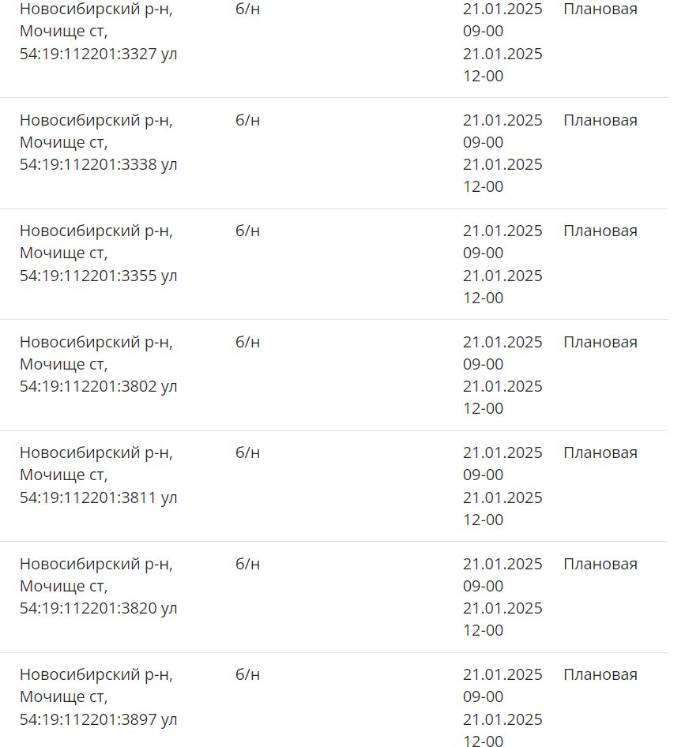
Task: Select "б/н" in the 3897 address row
Action: click(247, 674)
